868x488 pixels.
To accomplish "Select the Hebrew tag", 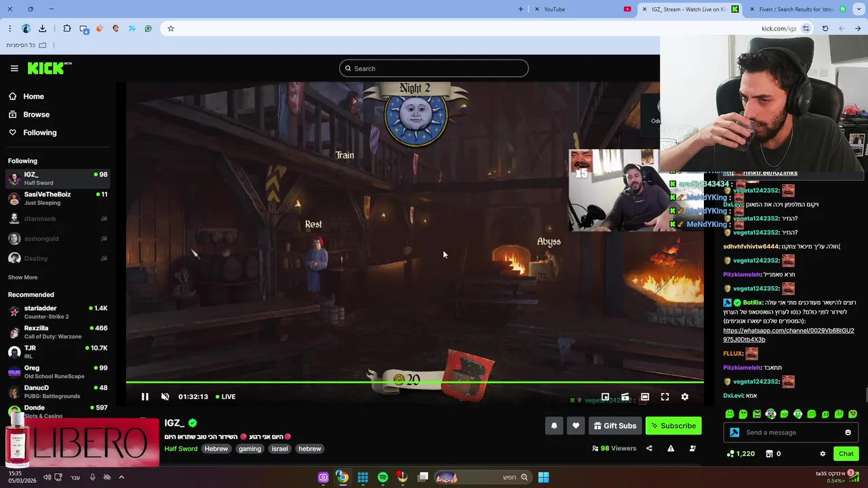I will point(216,449).
